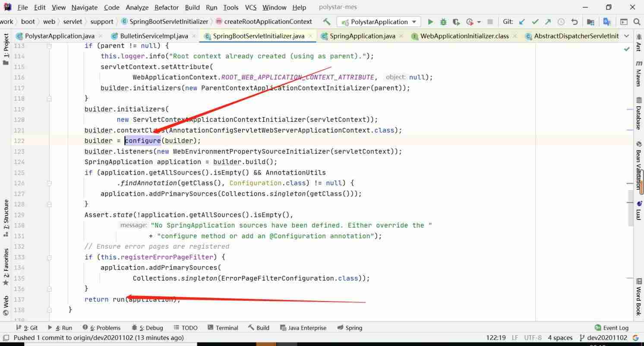The image size is (644, 346).
Task: Click the LF line separator widget
Action: click(x=515, y=337)
